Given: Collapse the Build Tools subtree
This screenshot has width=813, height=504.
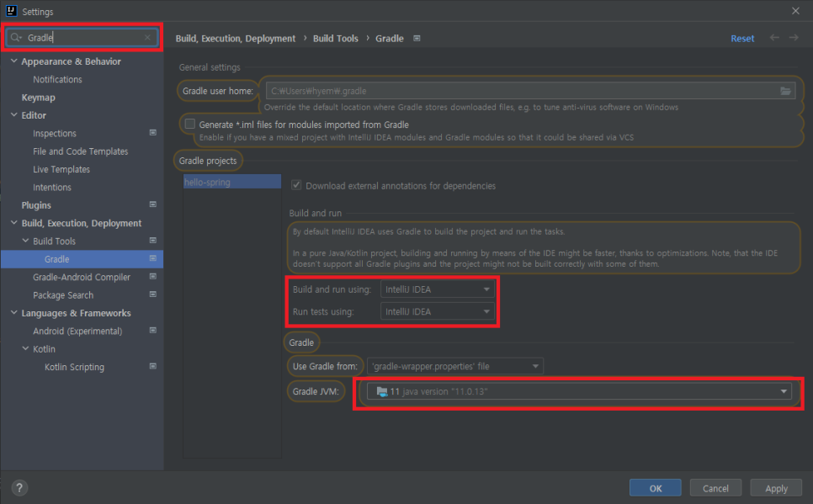Looking at the screenshot, I should tap(25, 241).
